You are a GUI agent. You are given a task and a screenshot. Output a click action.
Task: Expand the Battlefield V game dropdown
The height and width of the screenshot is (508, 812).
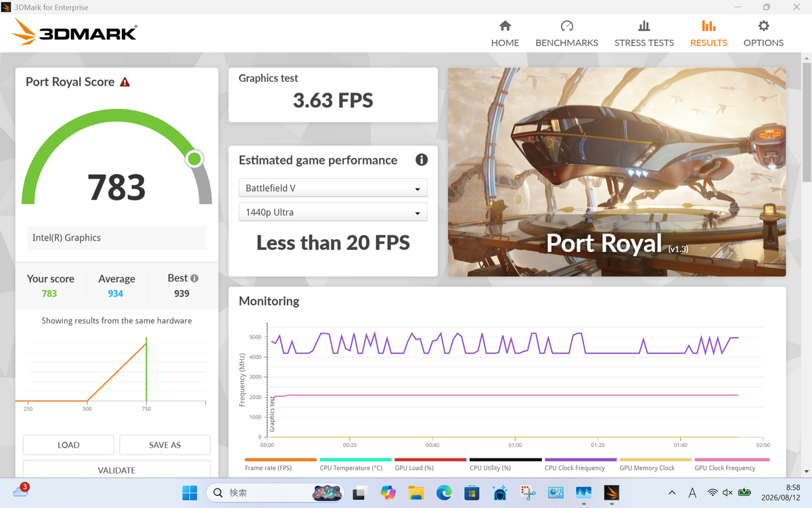coord(333,188)
